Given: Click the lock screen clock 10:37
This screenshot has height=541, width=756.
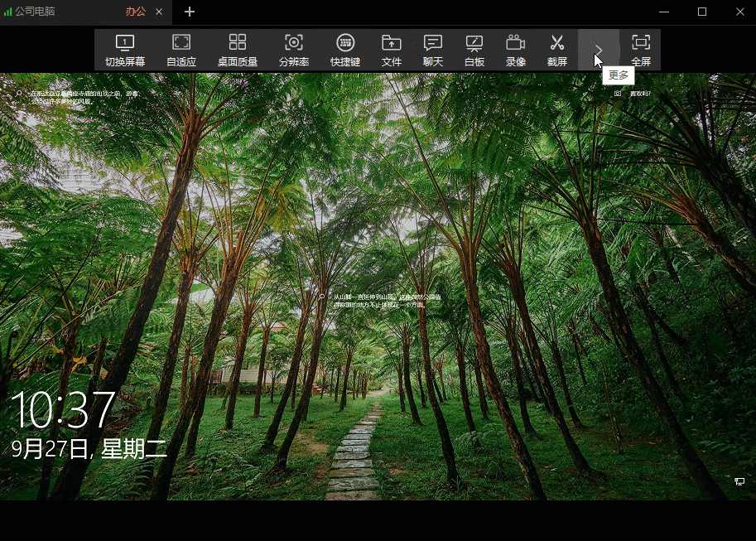Looking at the screenshot, I should click(x=63, y=410).
